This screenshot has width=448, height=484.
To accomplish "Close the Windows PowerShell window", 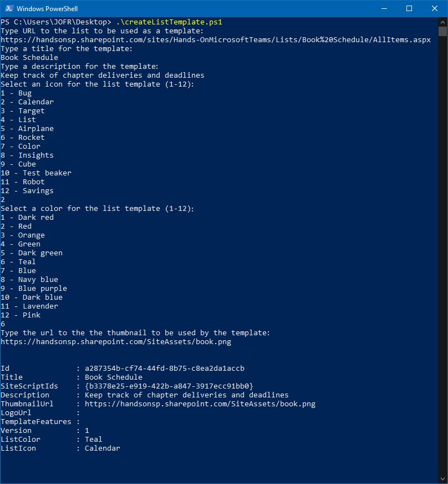I will click(x=435, y=8).
